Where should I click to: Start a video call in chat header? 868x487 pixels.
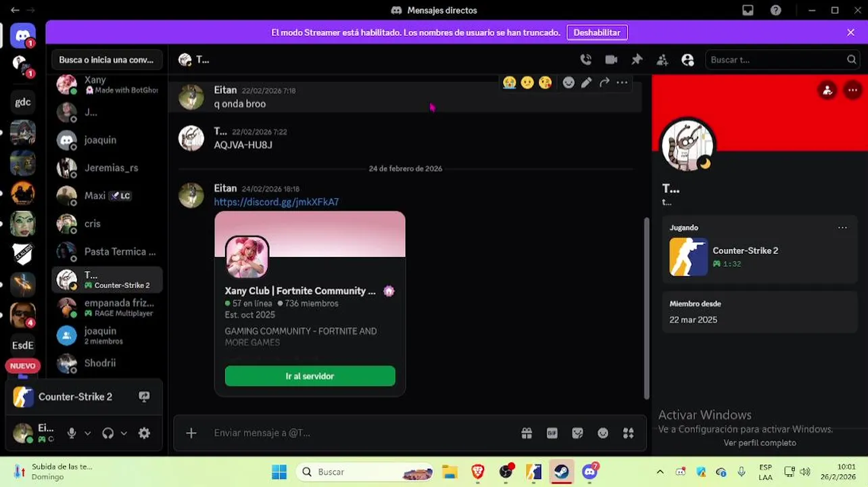click(611, 60)
